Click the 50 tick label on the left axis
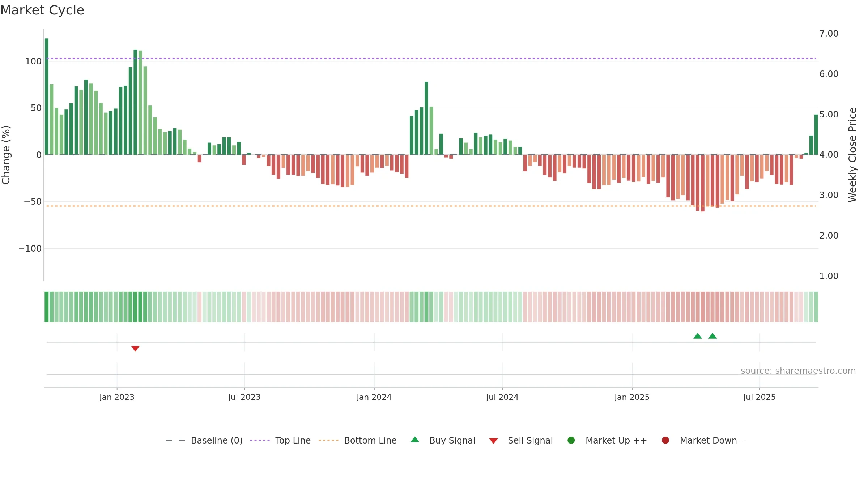Image resolution: width=868 pixels, height=488 pixels. tap(36, 108)
